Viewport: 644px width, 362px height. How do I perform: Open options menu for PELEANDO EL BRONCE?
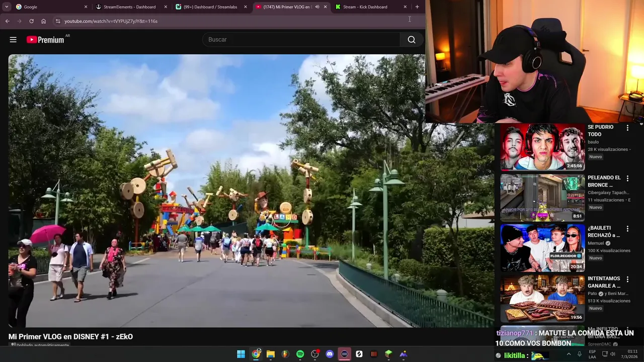[627, 178]
